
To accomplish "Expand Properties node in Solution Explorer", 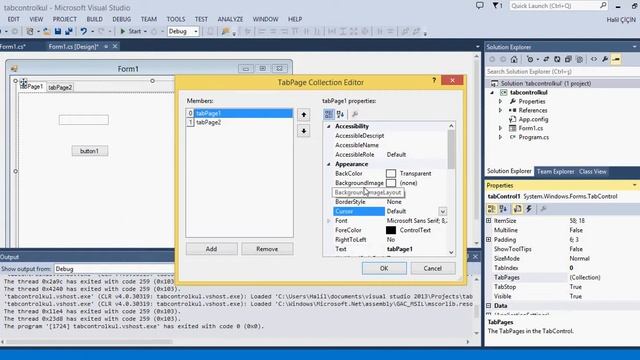I will pos(500,101).
